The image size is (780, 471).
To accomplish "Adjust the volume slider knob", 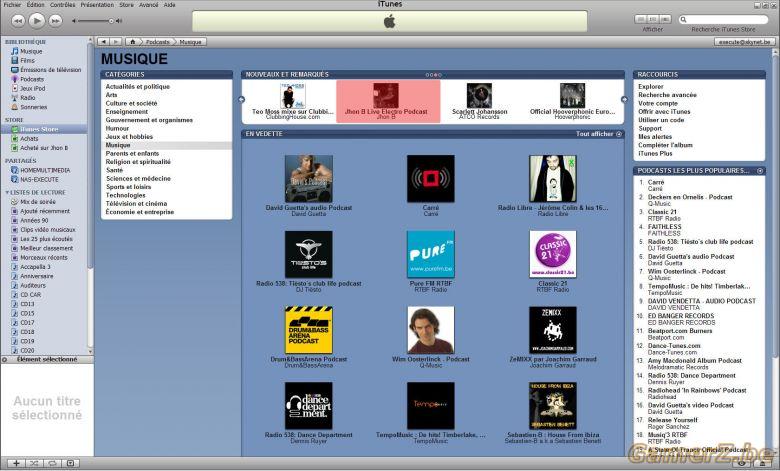I will [x=111, y=21].
